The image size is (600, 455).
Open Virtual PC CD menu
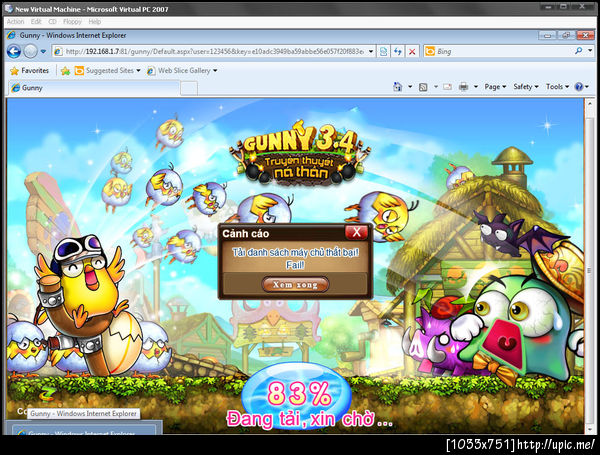pyautogui.click(x=52, y=22)
